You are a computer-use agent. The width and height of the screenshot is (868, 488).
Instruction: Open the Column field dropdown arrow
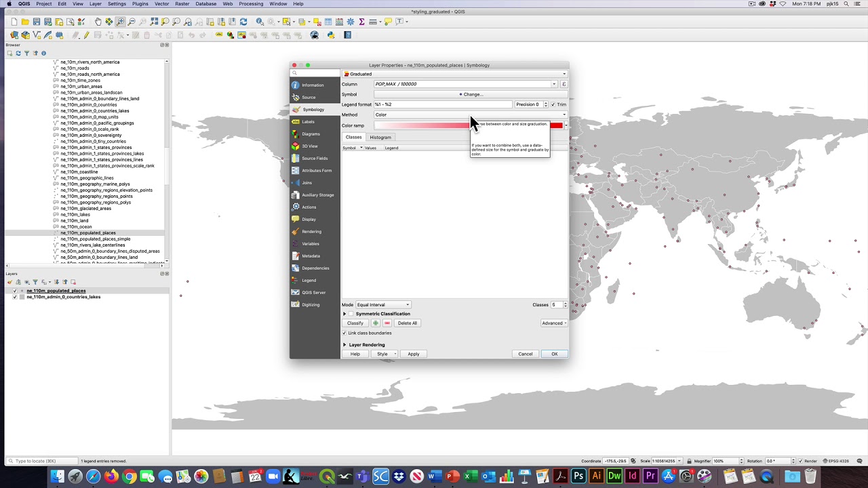point(554,84)
